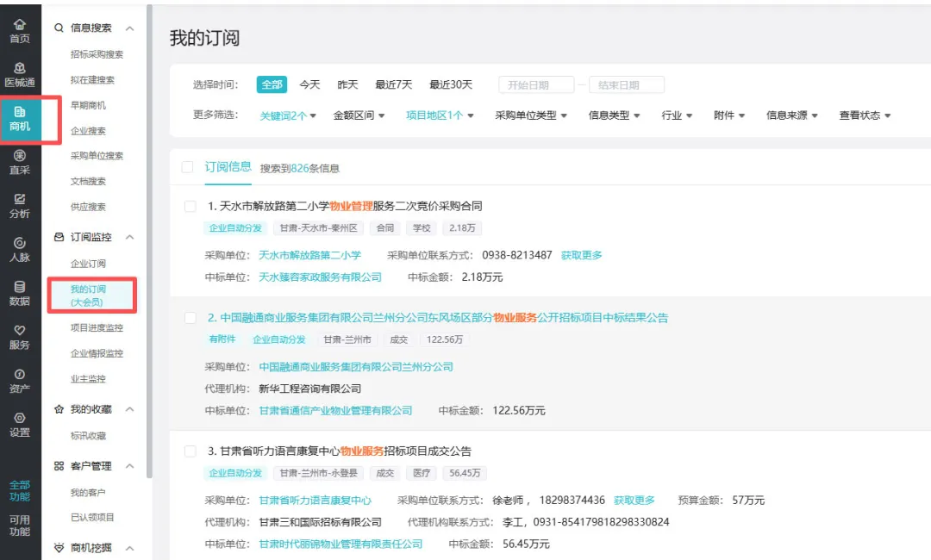Screen dimensions: 931x560
Task: Open the 设置 settings icon
Action: (x=20, y=424)
